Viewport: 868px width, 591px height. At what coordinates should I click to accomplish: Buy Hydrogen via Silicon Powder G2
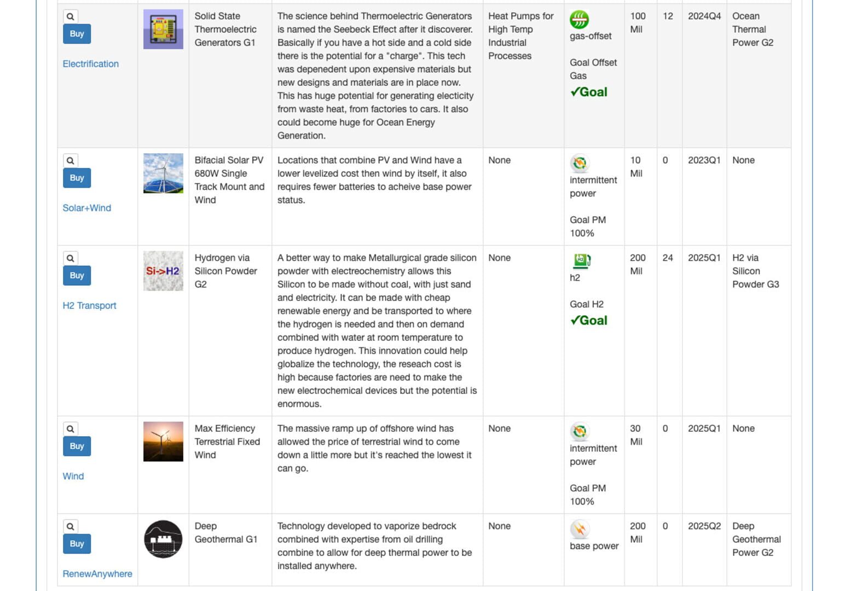[x=77, y=275]
